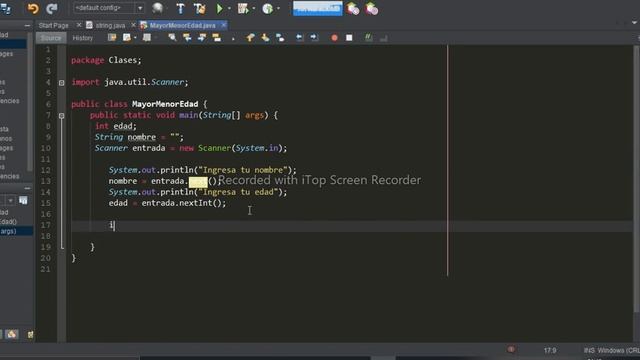Click the Navigator bottom filter icon with orange dot
Screen dimensions: 640x360
(x=11, y=335)
